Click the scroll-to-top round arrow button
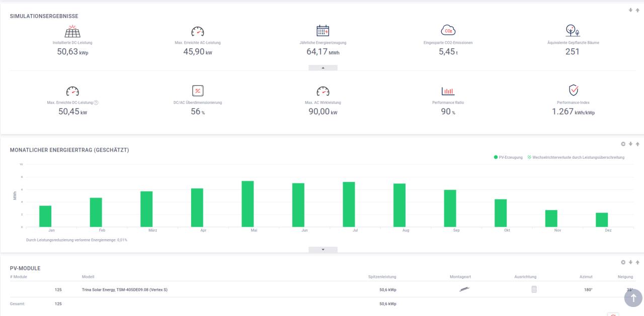644x316 pixels. pyautogui.click(x=633, y=298)
